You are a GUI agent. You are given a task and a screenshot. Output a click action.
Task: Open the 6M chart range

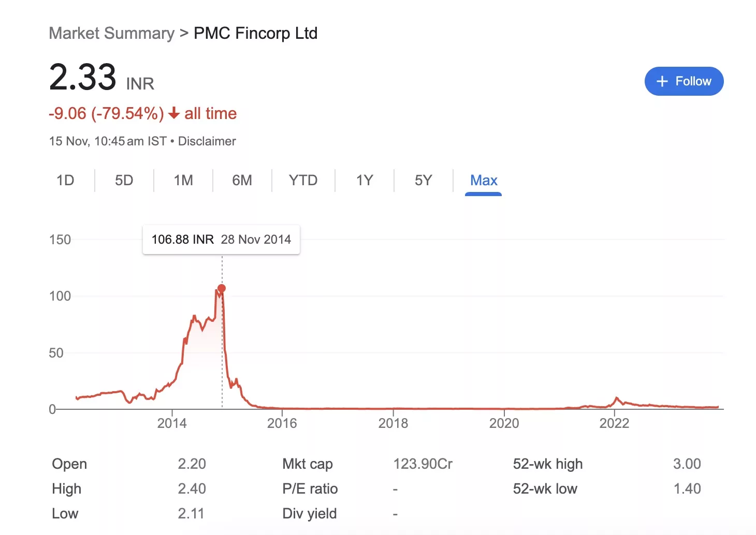click(x=242, y=180)
